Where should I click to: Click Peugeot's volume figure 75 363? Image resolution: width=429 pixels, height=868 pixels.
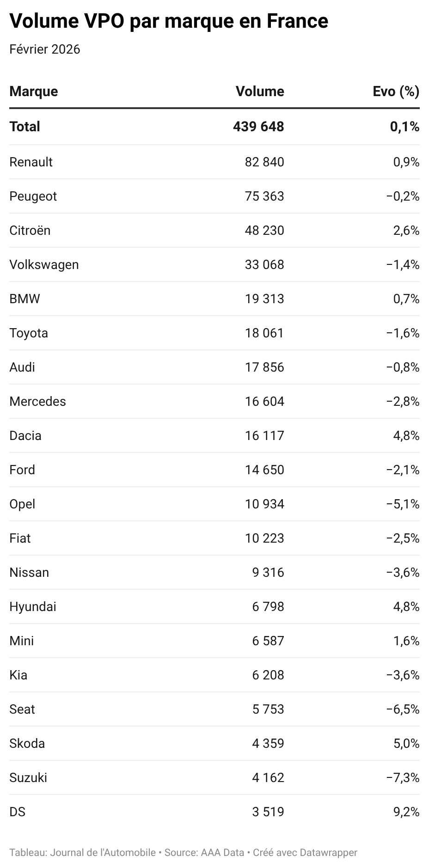pos(264,196)
